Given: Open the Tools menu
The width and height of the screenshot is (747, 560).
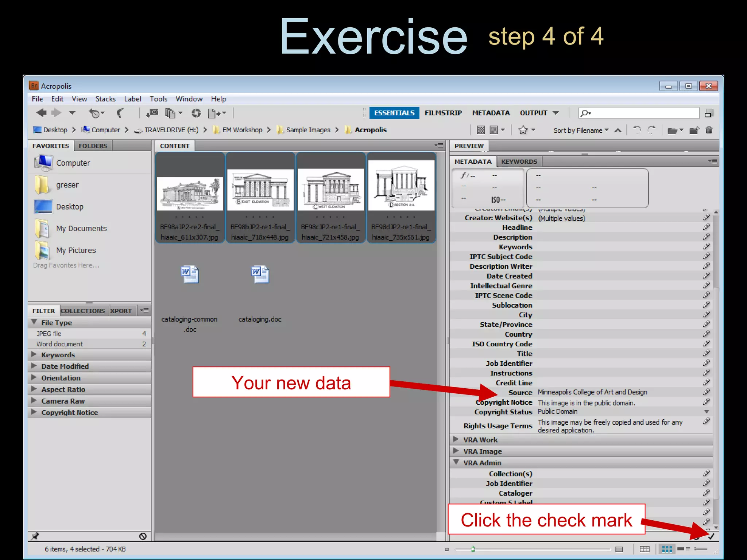Looking at the screenshot, I should [158, 99].
